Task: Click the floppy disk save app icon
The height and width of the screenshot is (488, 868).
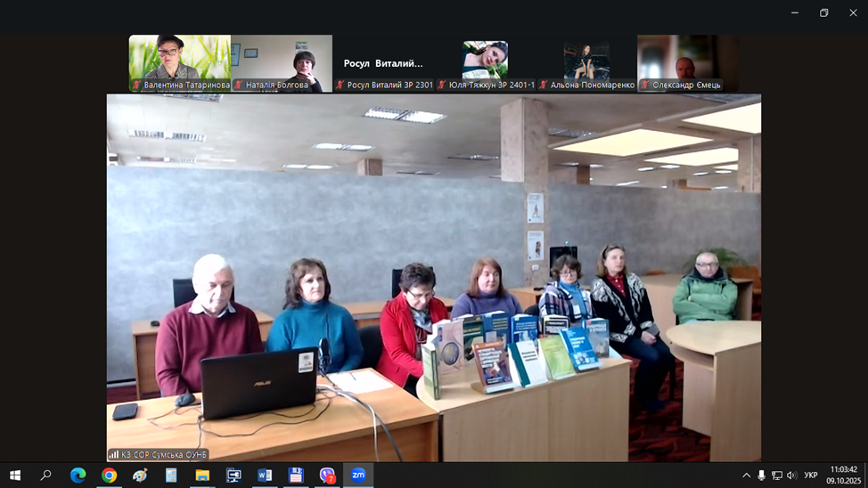Action: click(x=296, y=476)
